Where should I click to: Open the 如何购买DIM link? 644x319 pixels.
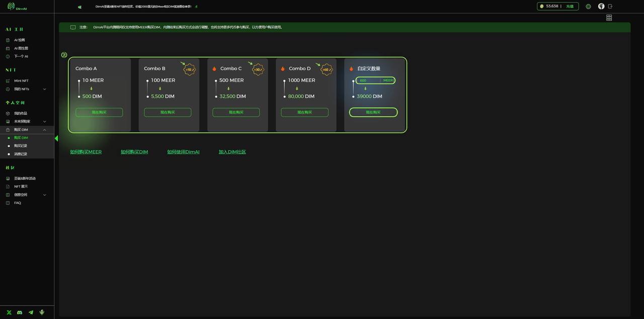134,152
